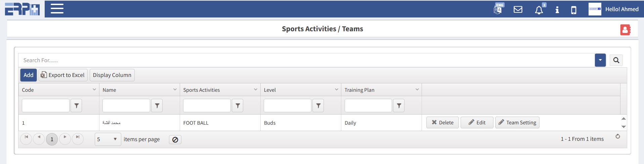Click the magnifier search button
Image resolution: width=644 pixels, height=164 pixels.
(x=616, y=60)
